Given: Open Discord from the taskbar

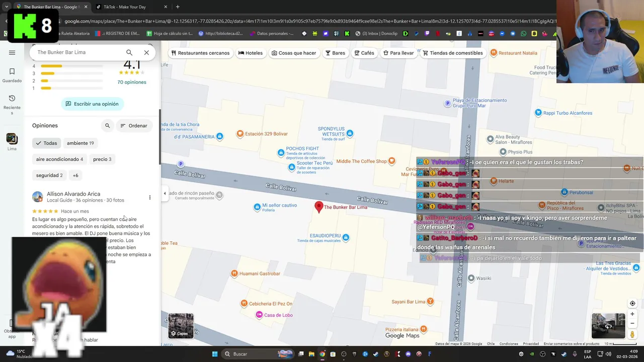Looking at the screenshot, I should point(408,354).
